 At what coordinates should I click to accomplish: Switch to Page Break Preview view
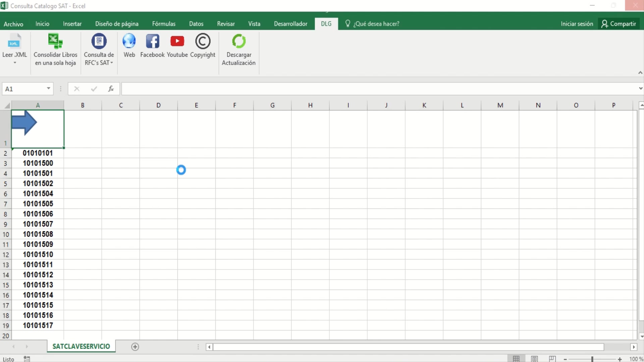[x=552, y=359]
